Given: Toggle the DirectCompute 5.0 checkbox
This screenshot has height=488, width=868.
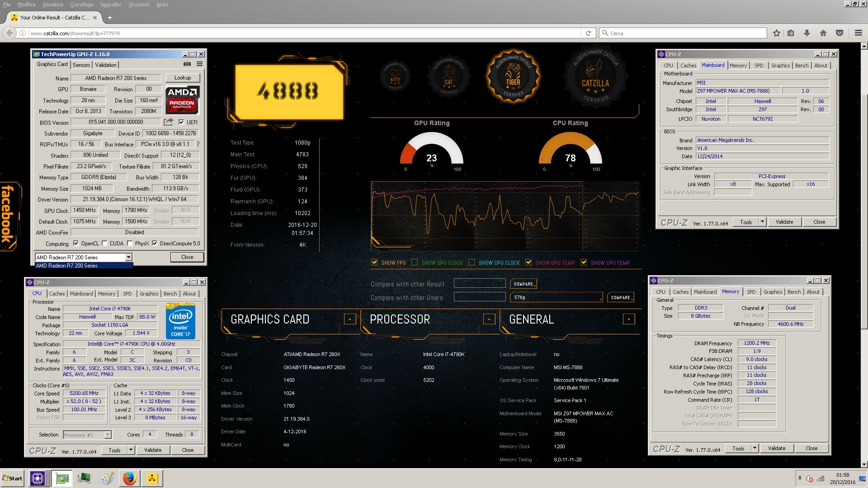Looking at the screenshot, I should pos(155,244).
